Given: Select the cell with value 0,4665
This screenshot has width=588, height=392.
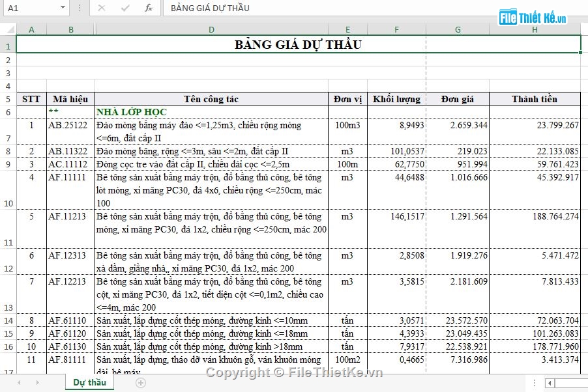Looking at the screenshot, I should [397, 363].
